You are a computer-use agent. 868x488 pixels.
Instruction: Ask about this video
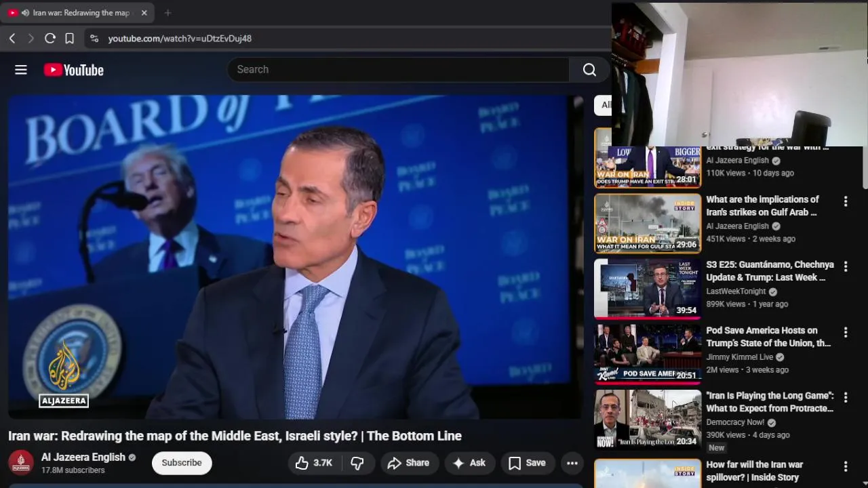[469, 463]
